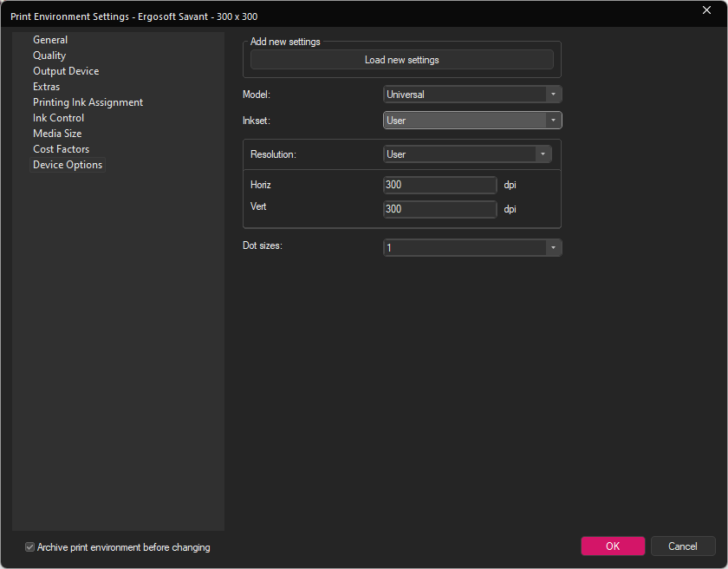728x569 pixels.
Task: Open the Extras section
Action: pyautogui.click(x=47, y=87)
